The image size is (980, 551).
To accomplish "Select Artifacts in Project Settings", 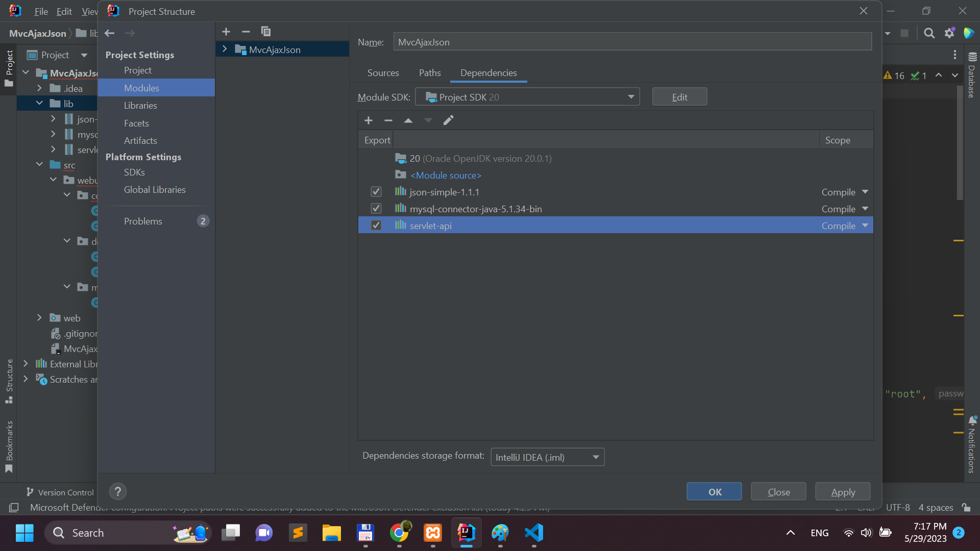I will click(x=140, y=141).
